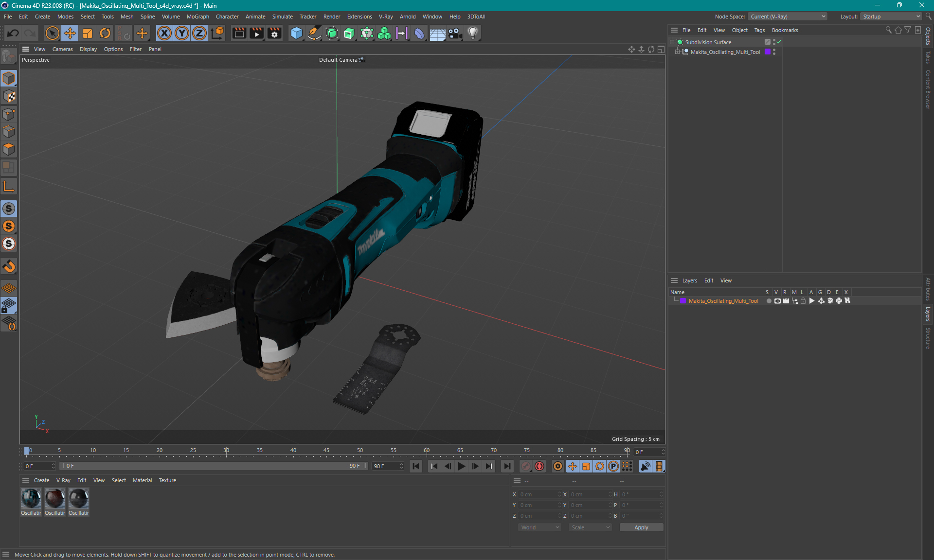
Task: Add an Extrude generator object
Action: (x=349, y=33)
